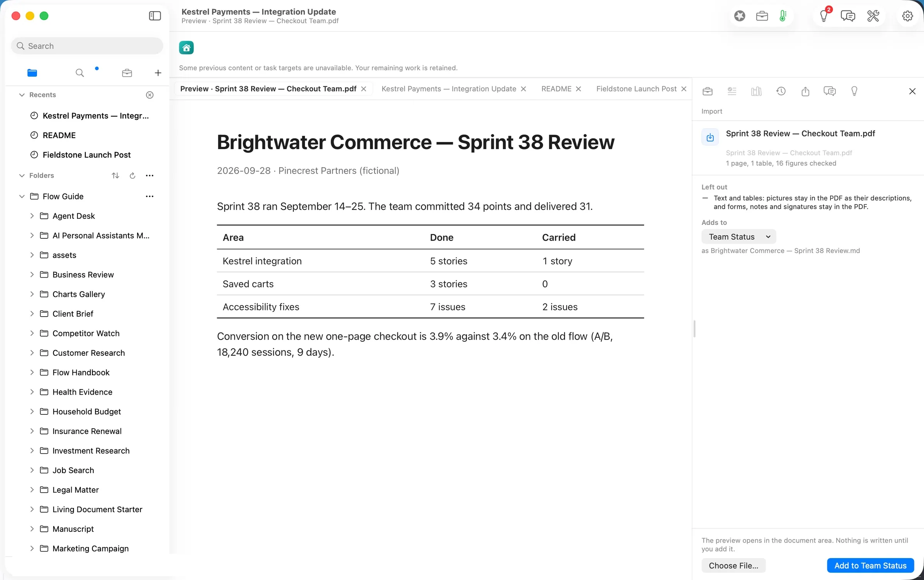Viewport: 924px width, 580px height.
Task: Sort folders with up-down arrows icon
Action: pyautogui.click(x=115, y=176)
